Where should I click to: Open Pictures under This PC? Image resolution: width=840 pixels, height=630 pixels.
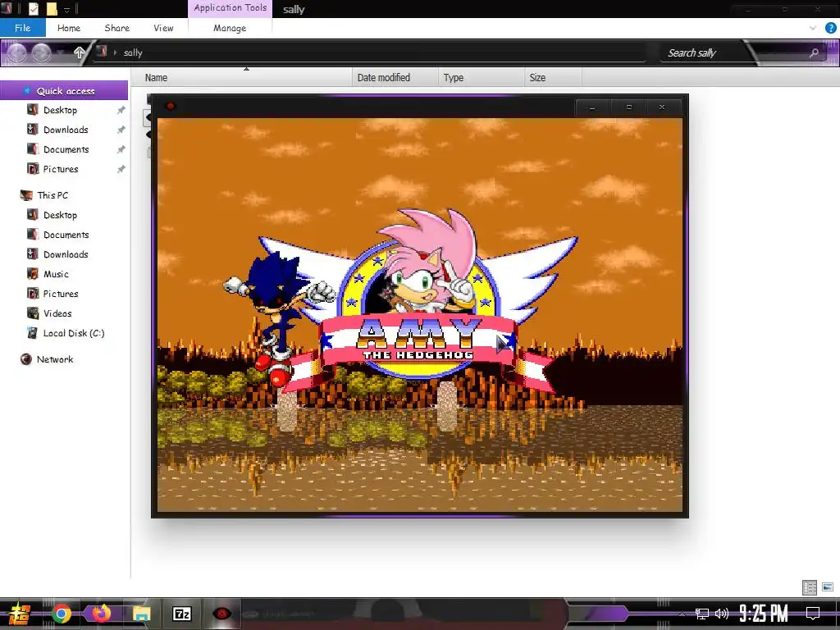click(61, 294)
